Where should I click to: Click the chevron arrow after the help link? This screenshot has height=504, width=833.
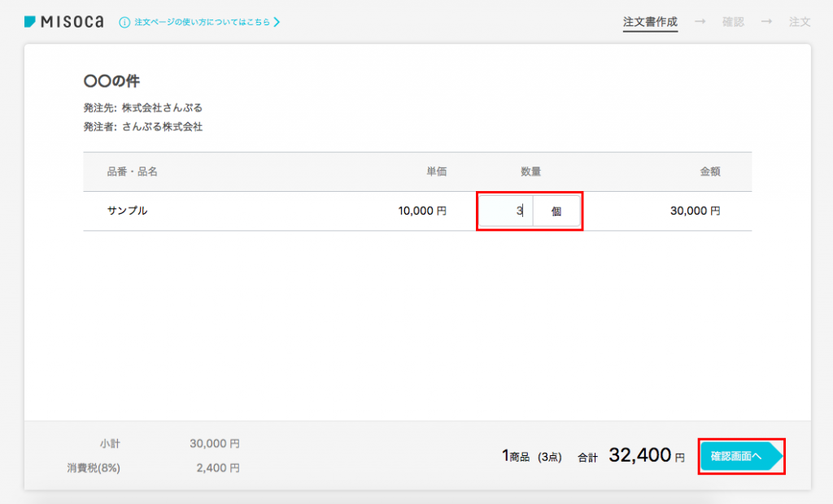(x=277, y=22)
